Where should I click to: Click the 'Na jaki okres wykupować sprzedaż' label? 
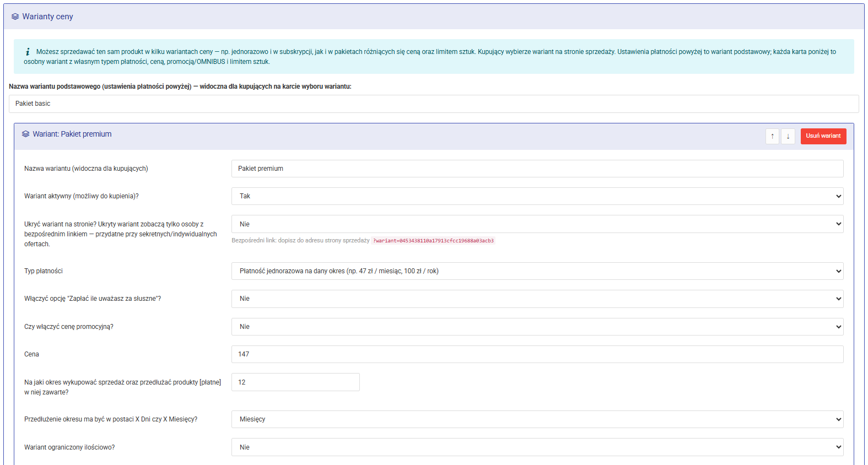[122, 387]
